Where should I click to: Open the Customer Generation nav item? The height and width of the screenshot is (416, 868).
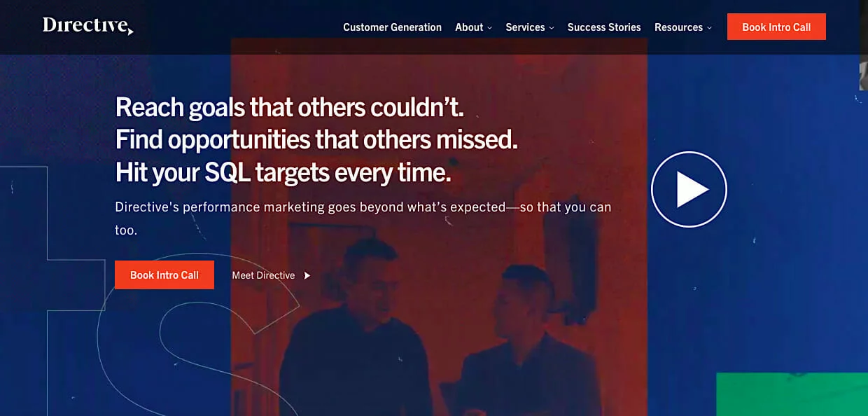click(x=392, y=27)
